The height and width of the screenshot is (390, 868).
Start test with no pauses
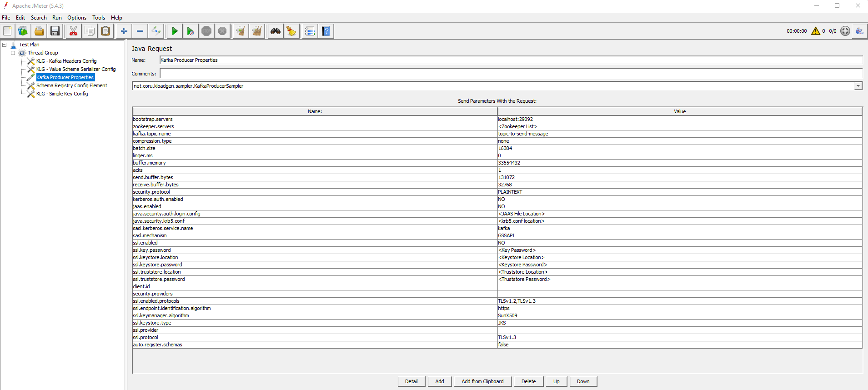click(x=191, y=31)
